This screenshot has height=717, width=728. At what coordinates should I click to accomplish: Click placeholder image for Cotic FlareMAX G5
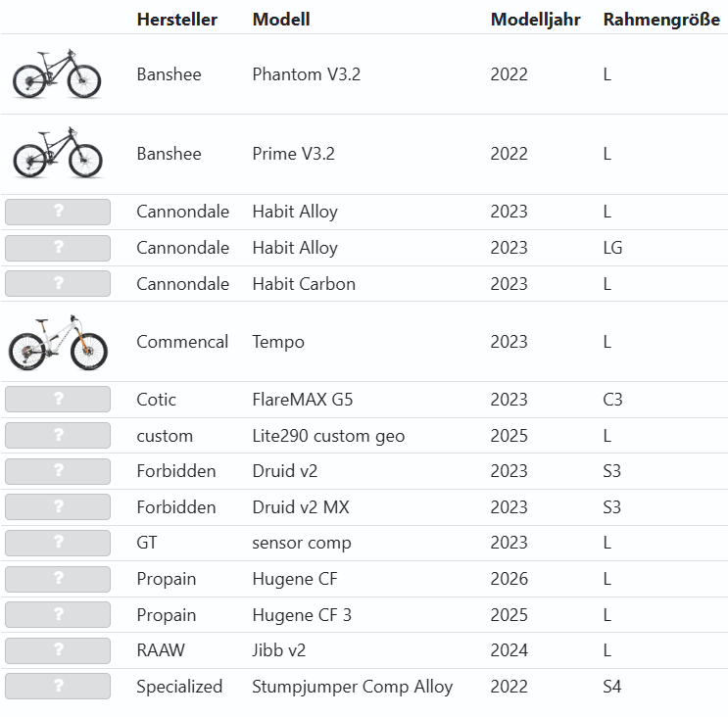coord(58,400)
